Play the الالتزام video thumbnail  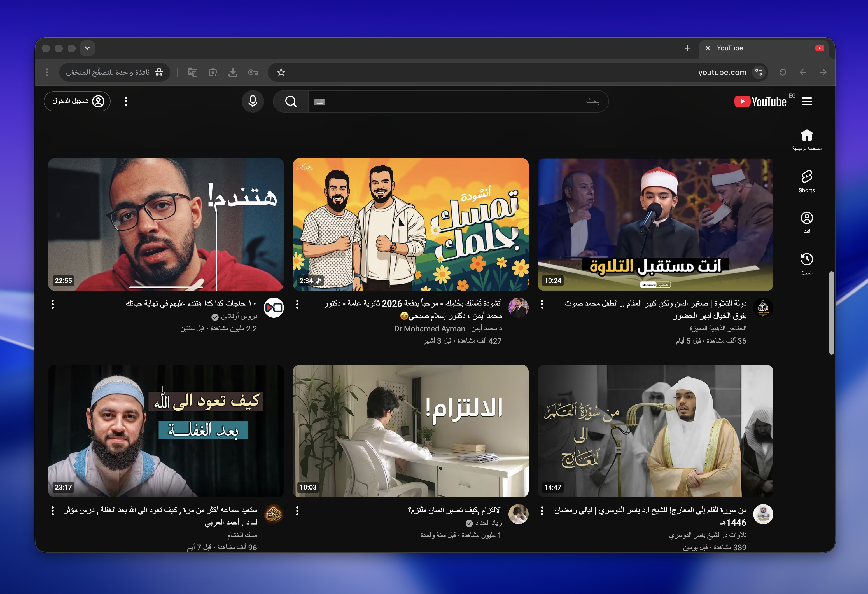[x=410, y=431]
